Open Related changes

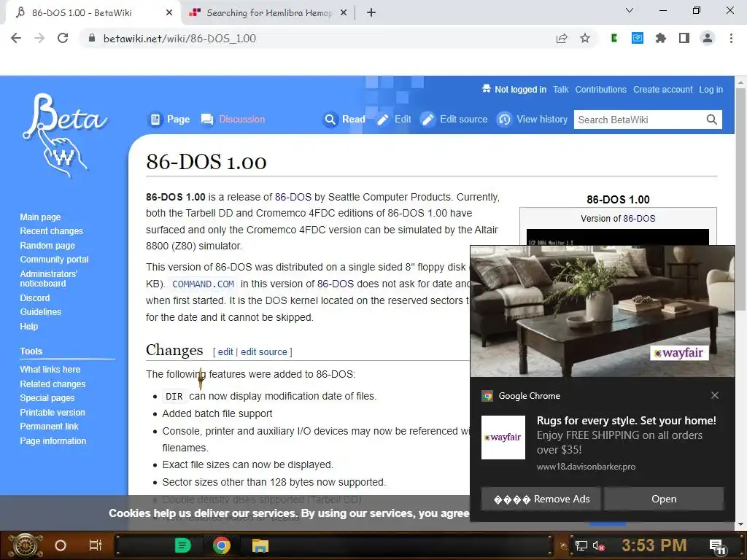(x=53, y=384)
